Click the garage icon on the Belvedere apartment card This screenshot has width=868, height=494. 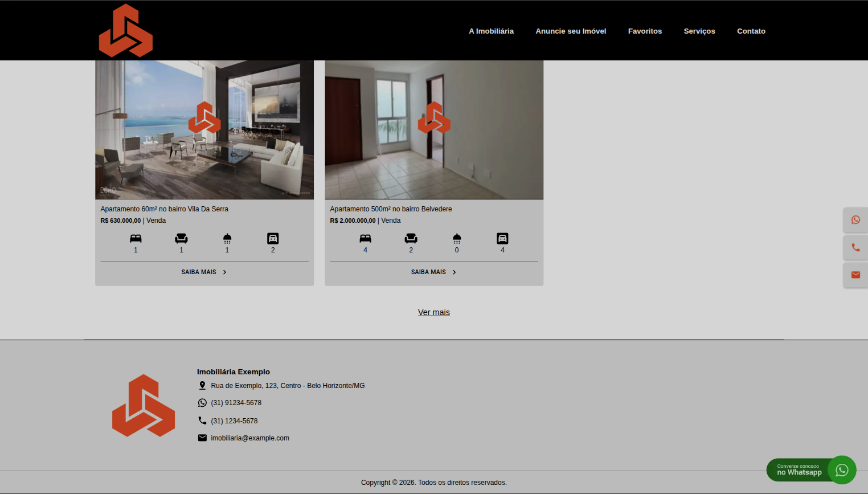pos(502,238)
